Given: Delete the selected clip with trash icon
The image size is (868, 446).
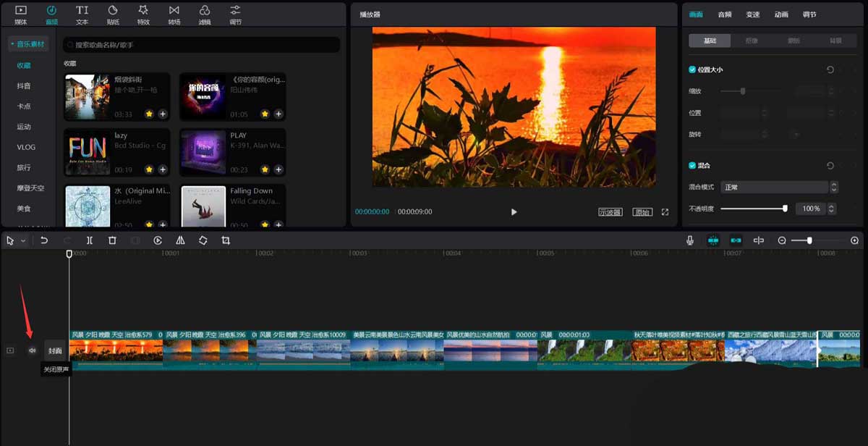Looking at the screenshot, I should pyautogui.click(x=112, y=240).
